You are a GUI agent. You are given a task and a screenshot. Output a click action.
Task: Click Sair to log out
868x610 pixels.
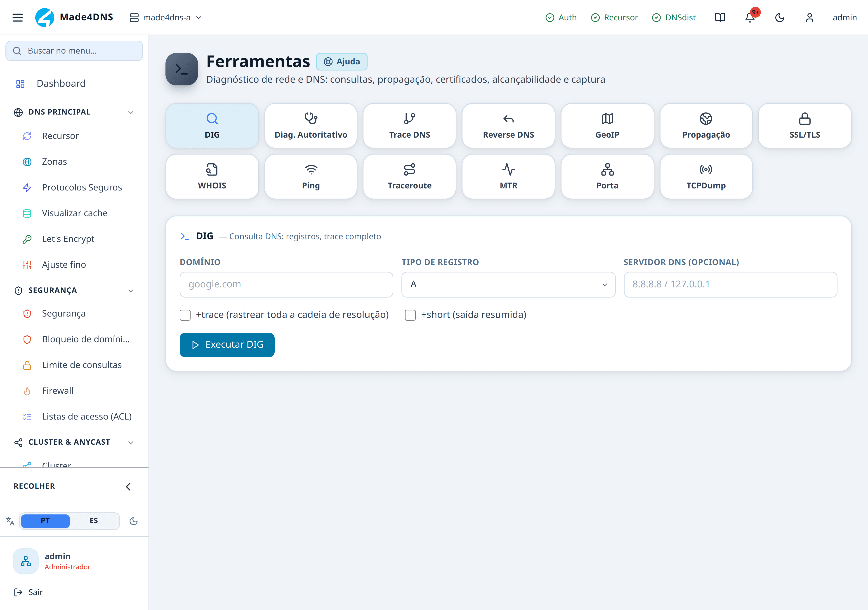[x=28, y=592]
